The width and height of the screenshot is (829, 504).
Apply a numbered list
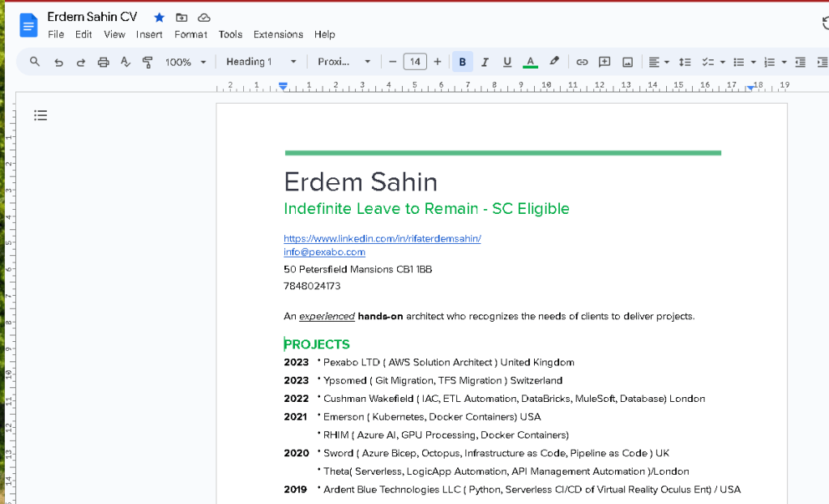769,62
